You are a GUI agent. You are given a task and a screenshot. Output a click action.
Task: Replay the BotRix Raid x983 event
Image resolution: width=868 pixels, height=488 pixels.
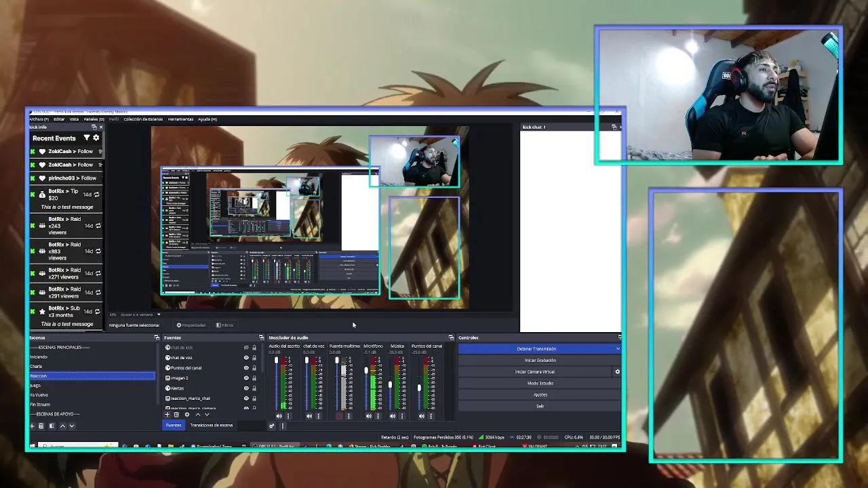97,251
